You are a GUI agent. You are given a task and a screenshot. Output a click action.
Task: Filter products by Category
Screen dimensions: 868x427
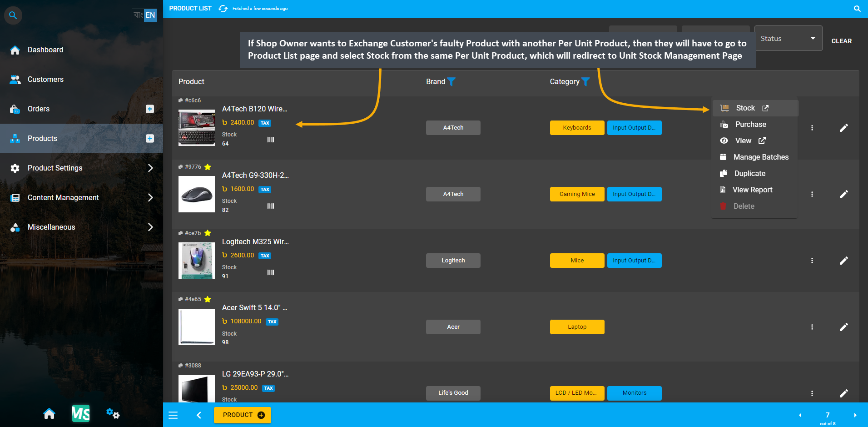click(x=585, y=82)
